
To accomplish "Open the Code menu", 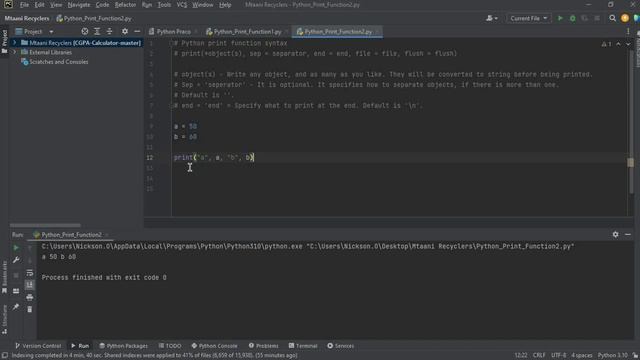I will tap(102, 5).
